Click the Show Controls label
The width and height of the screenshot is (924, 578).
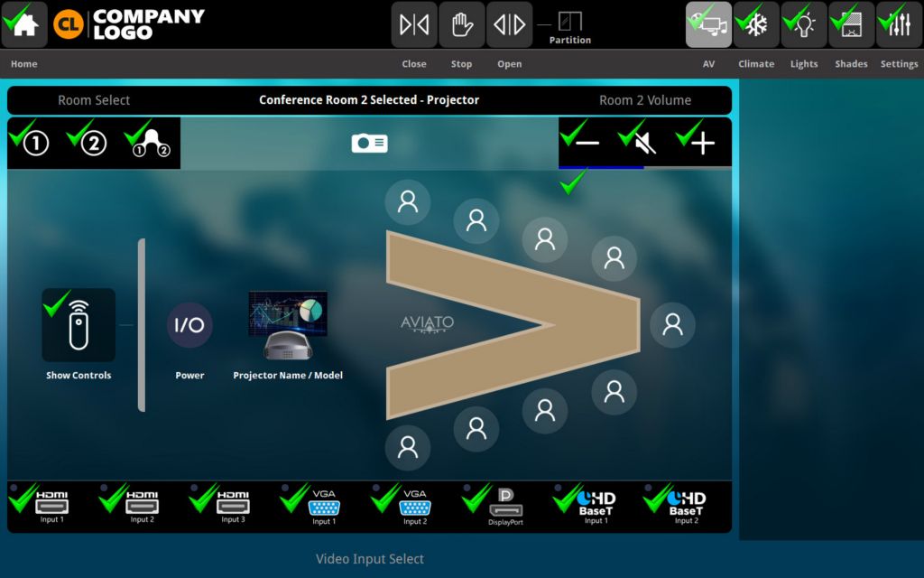click(79, 375)
